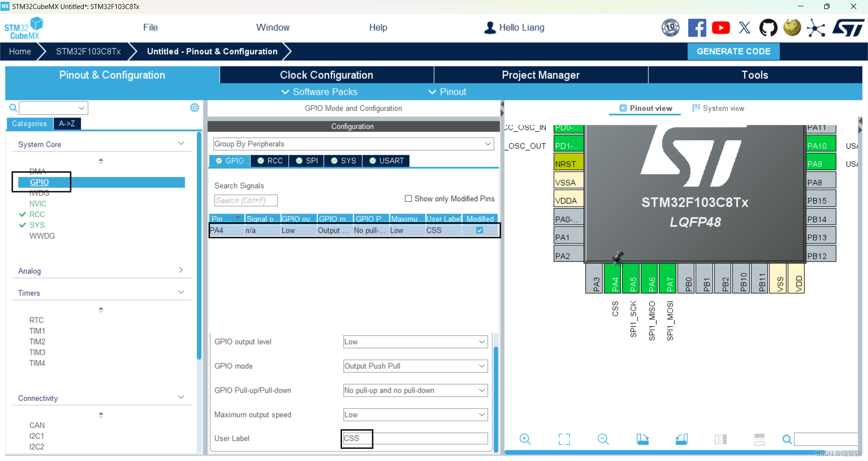Open the X social icon
Viewport: 868px width, 461px height.
tap(745, 28)
